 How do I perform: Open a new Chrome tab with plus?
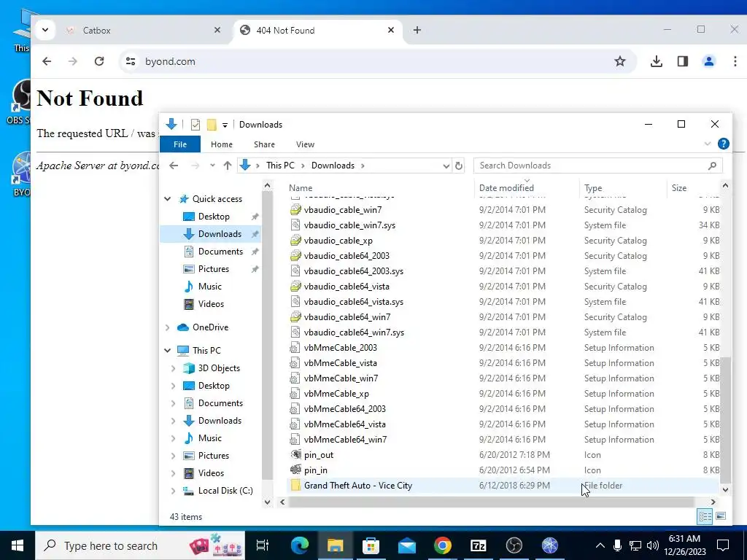tap(417, 30)
